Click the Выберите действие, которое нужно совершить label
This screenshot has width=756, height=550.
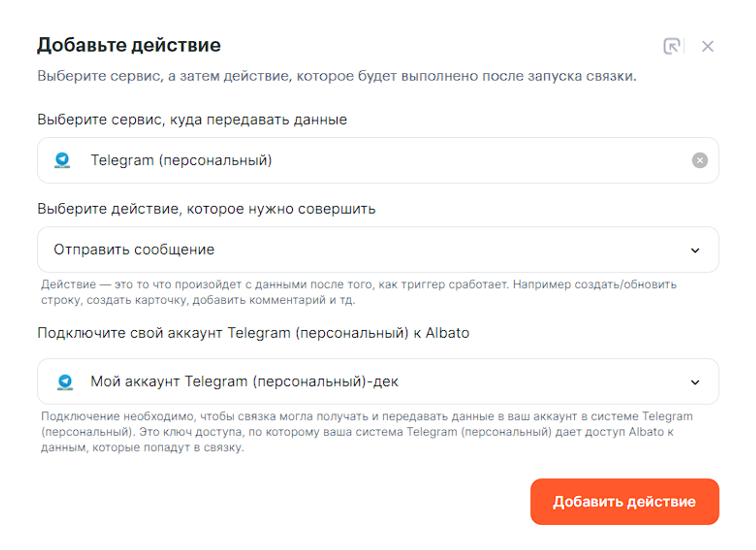[x=206, y=209]
